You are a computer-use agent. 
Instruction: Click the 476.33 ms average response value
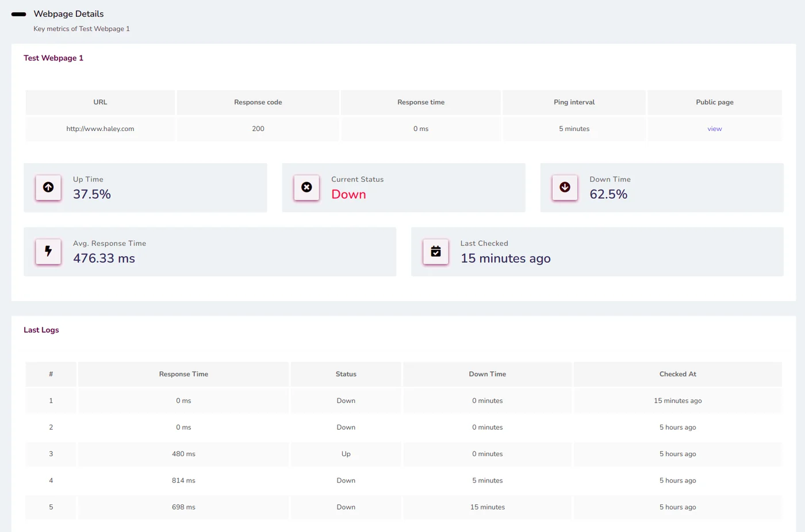pos(104,259)
